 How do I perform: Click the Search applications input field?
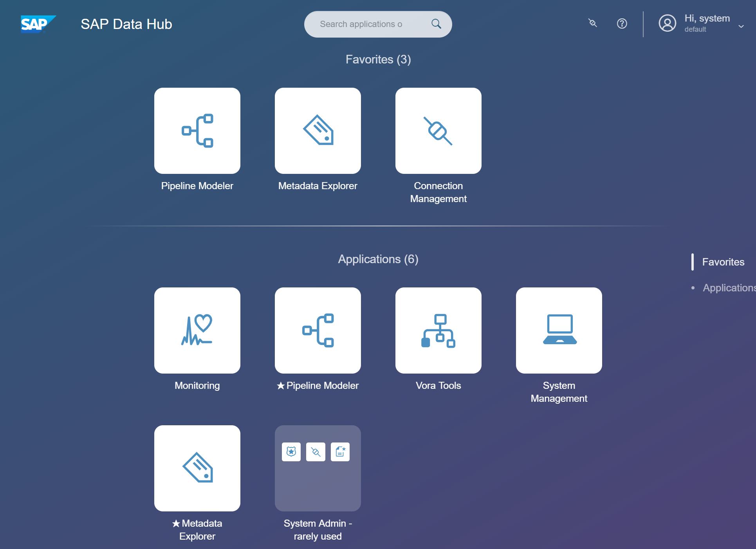(x=368, y=24)
